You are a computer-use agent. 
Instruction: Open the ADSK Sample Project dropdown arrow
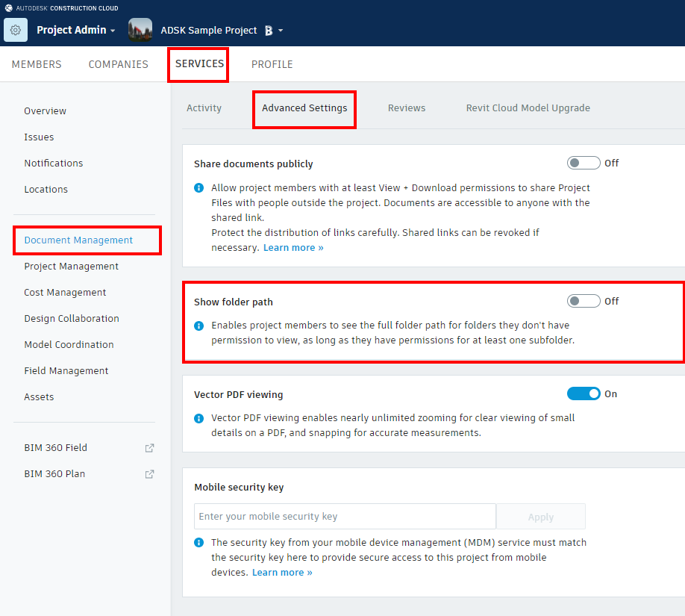point(281,31)
